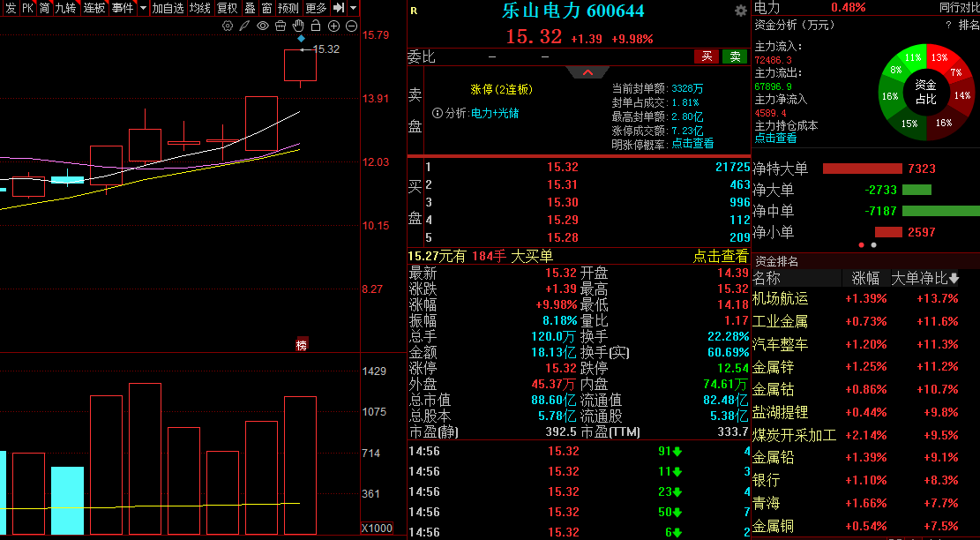Click the green 卖 sell button
The width and height of the screenshot is (980, 540).
pyautogui.click(x=735, y=56)
